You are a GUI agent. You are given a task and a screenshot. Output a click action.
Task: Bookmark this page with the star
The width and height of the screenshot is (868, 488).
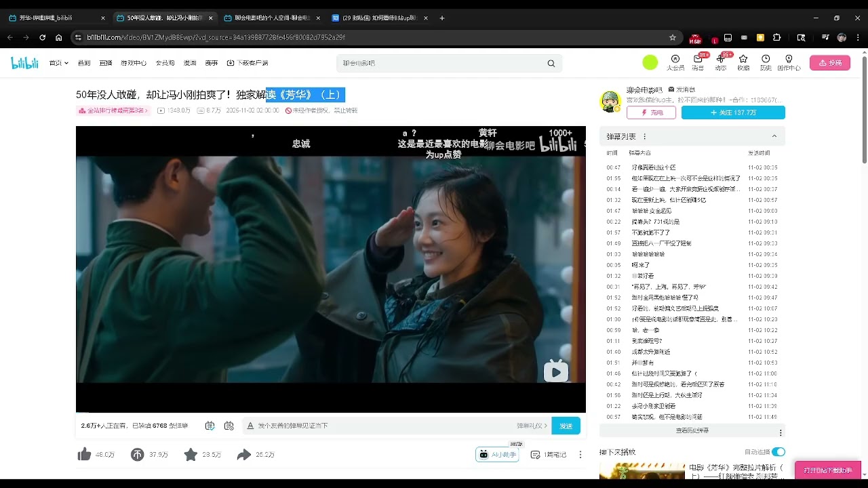(x=673, y=37)
